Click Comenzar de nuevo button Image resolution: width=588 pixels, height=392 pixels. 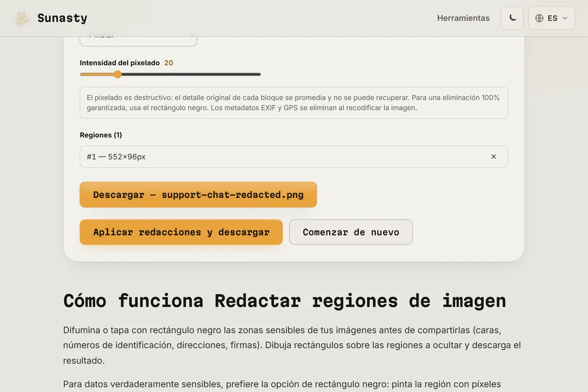(x=351, y=232)
